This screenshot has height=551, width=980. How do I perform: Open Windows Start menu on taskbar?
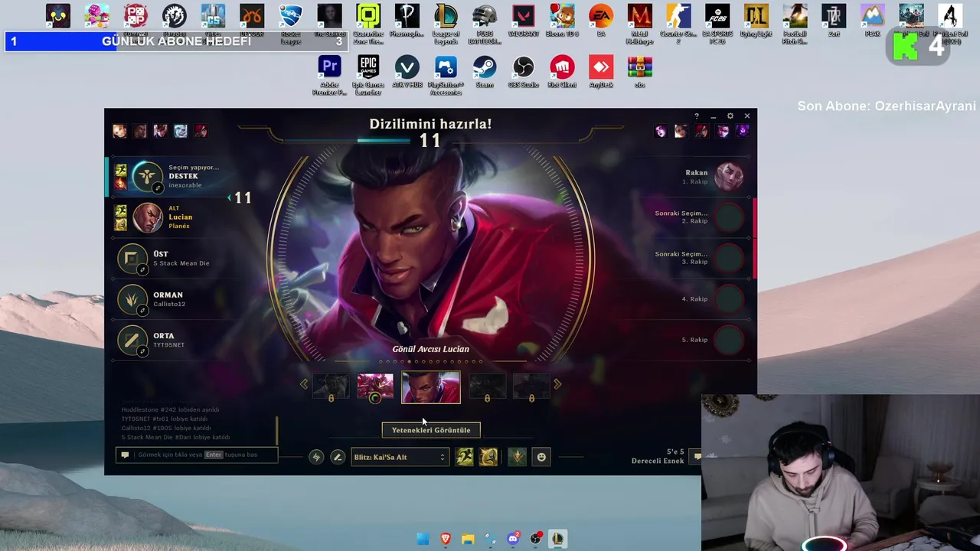tap(423, 539)
